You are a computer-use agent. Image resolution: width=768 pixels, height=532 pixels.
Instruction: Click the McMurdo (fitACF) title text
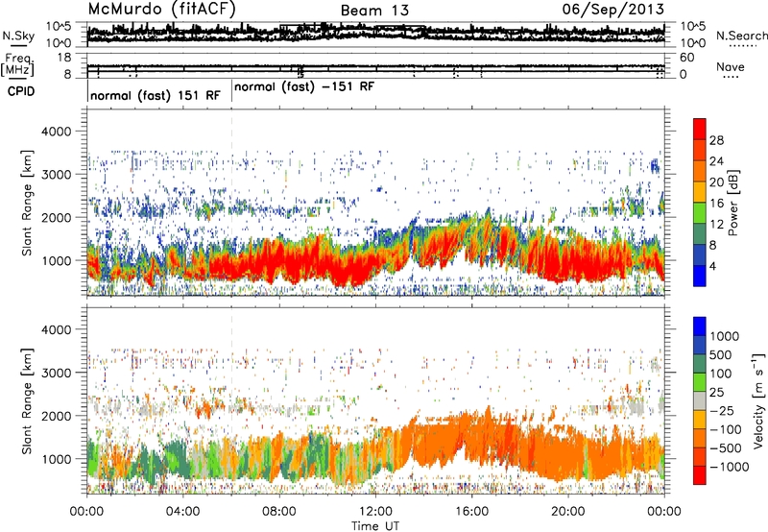coord(161,10)
